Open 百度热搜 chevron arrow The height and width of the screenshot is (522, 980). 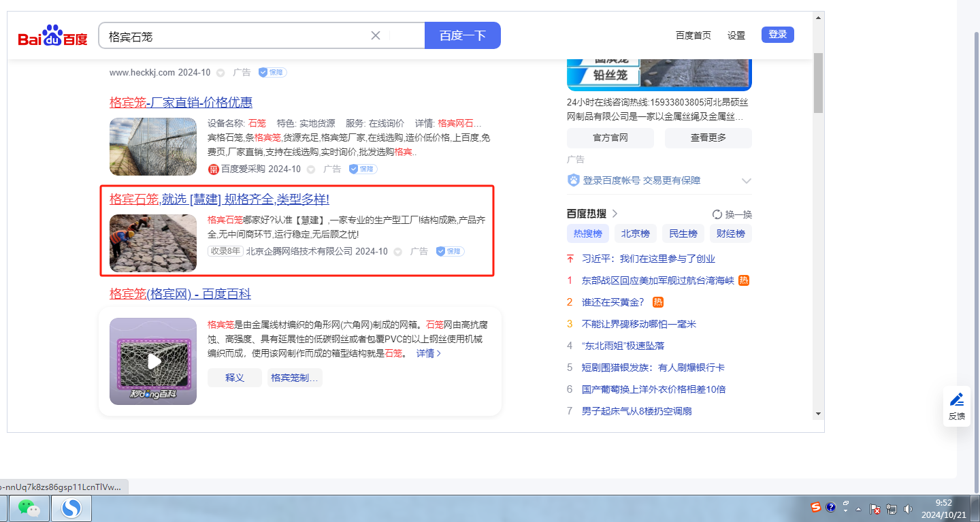[x=615, y=214]
